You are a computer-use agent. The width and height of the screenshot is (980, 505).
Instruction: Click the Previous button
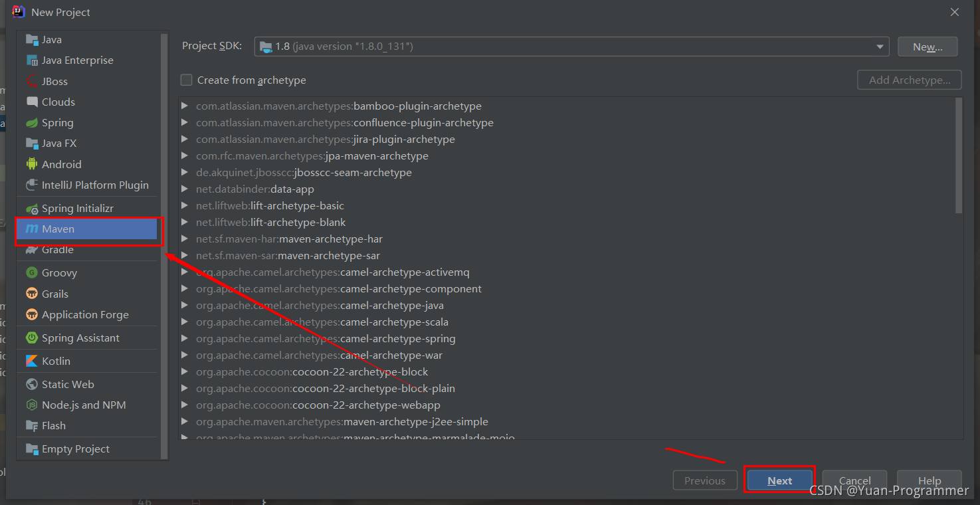coord(705,480)
